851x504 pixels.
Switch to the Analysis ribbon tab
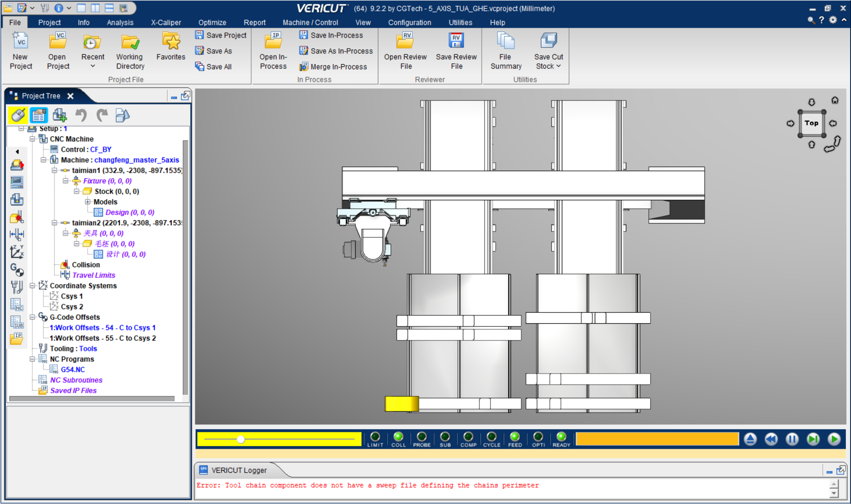tap(120, 22)
